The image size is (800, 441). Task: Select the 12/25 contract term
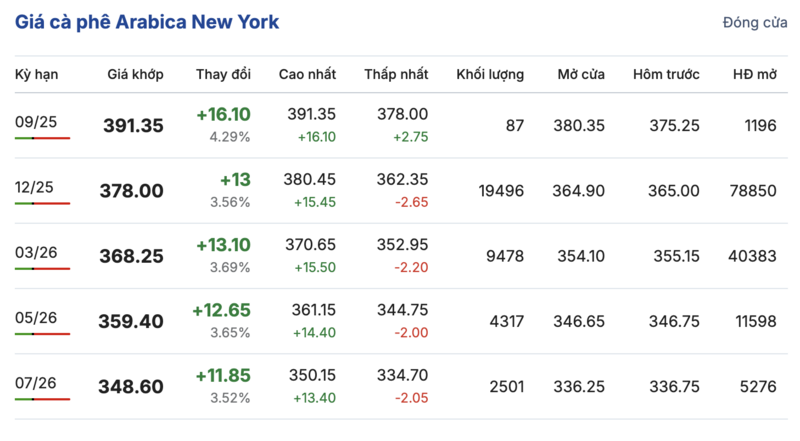35,186
